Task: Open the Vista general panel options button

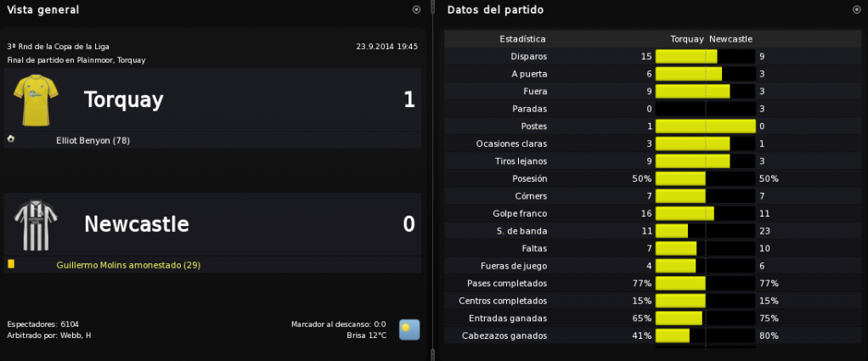Action: (x=416, y=9)
